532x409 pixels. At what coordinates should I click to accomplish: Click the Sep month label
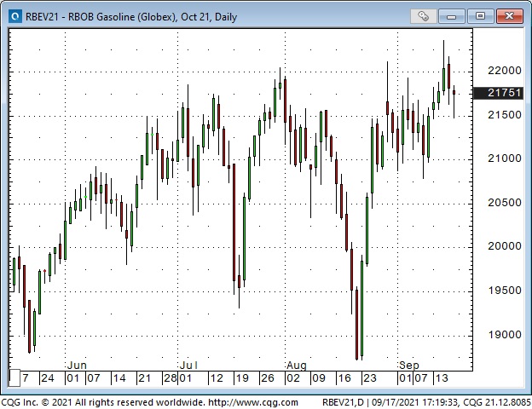click(409, 366)
